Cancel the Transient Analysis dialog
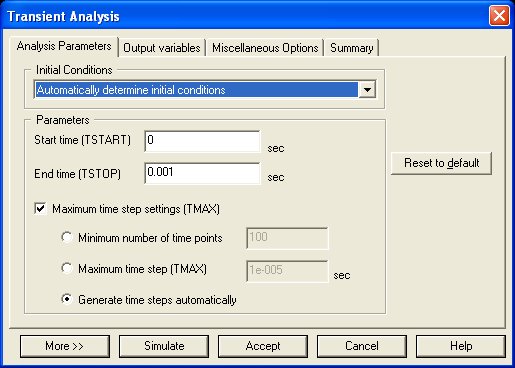The width and height of the screenshot is (515, 368). click(x=362, y=346)
